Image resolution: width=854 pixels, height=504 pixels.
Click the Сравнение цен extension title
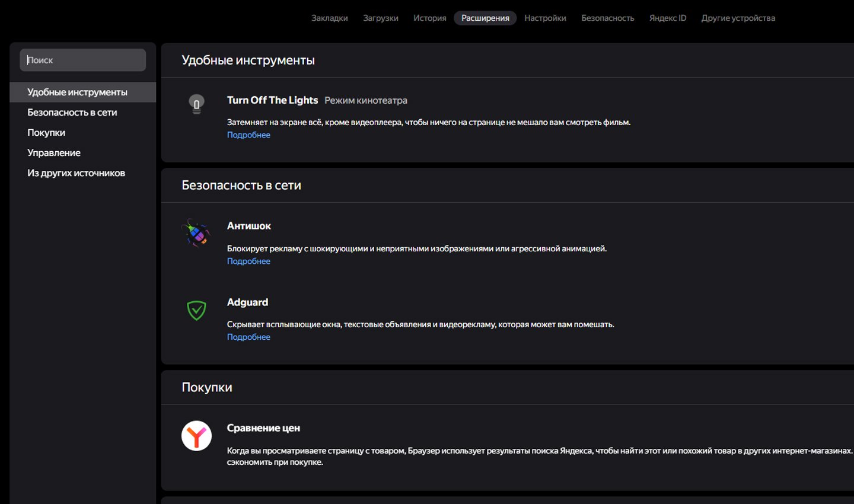click(x=263, y=428)
